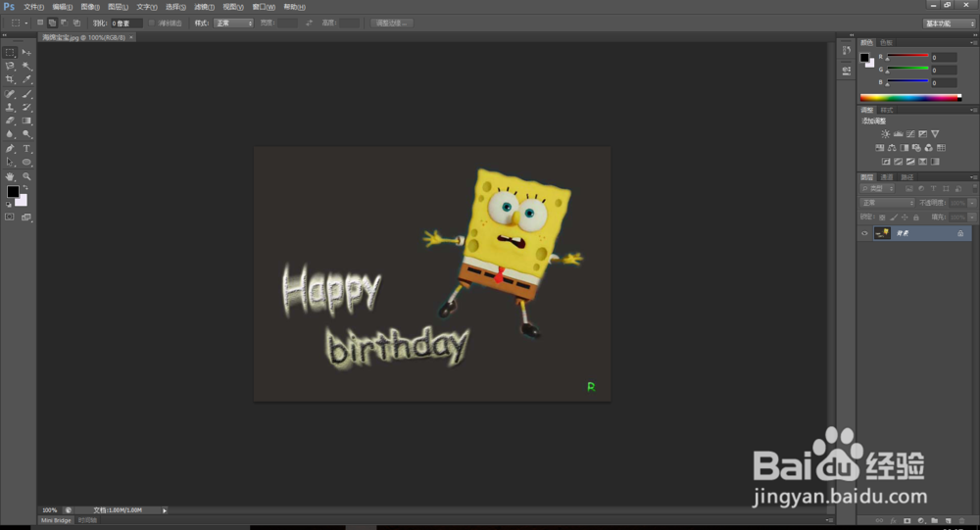
Task: Open the marquee tool preset picker arrow
Action: pyautogui.click(x=26, y=24)
